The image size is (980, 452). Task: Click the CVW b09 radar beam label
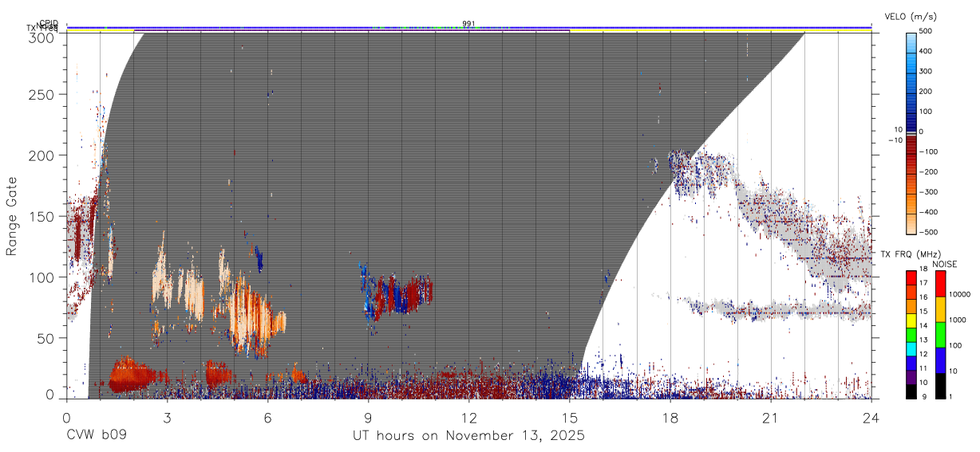click(97, 436)
